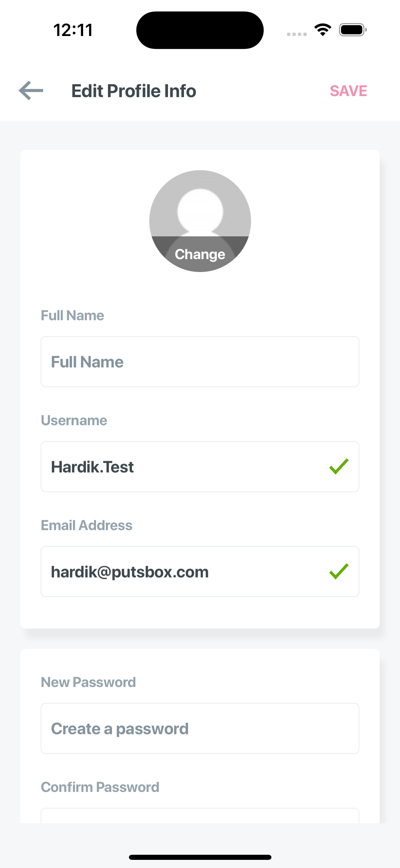Image resolution: width=400 pixels, height=868 pixels.
Task: Tap the New Password label
Action: tap(88, 682)
